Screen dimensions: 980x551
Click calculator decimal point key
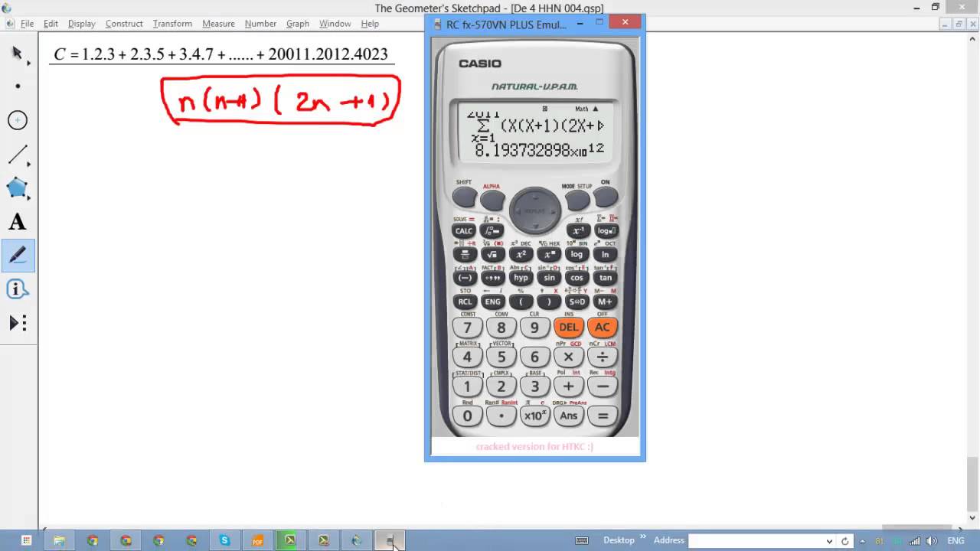[501, 416]
